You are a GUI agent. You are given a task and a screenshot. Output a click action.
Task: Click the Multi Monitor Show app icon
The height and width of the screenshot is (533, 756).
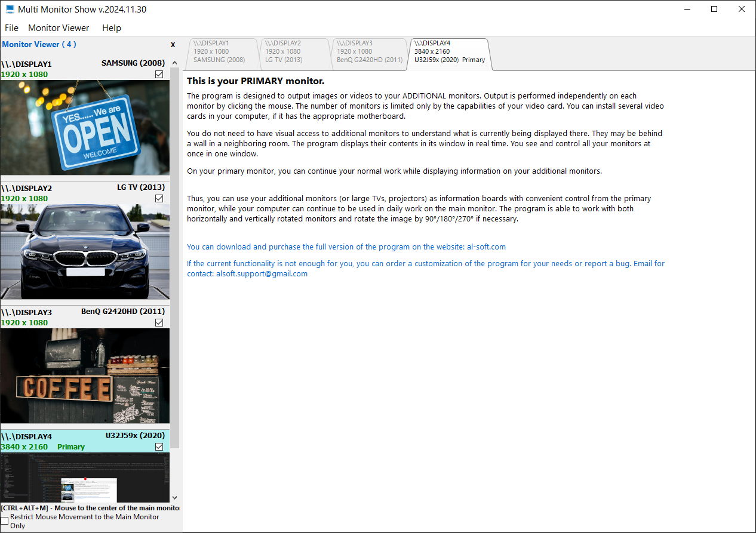10,10
